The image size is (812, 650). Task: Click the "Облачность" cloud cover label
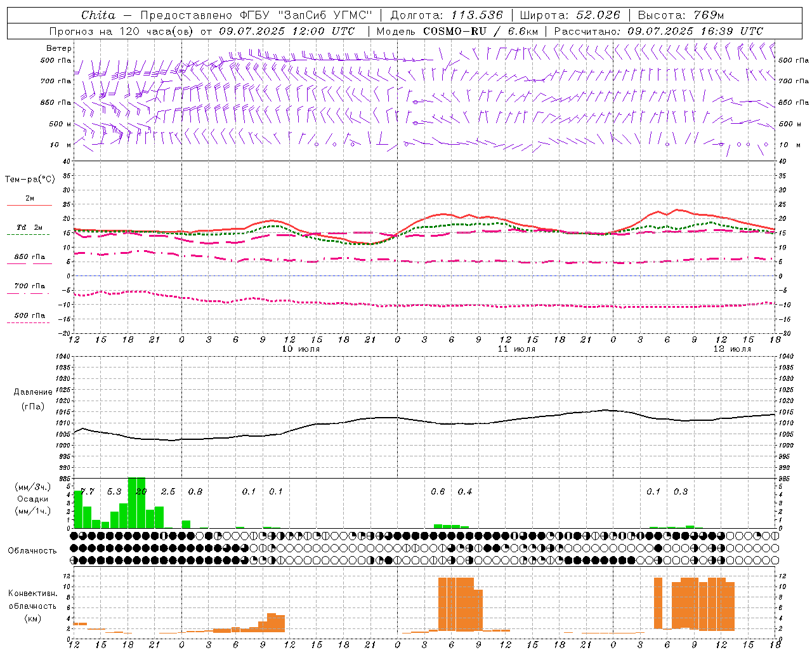click(x=32, y=550)
